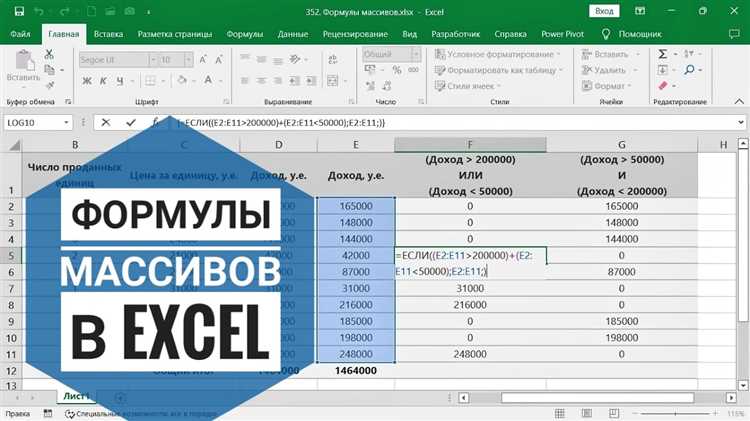Click Вставить in the Ячейки group
This screenshot has width=750, height=421.
click(x=611, y=54)
